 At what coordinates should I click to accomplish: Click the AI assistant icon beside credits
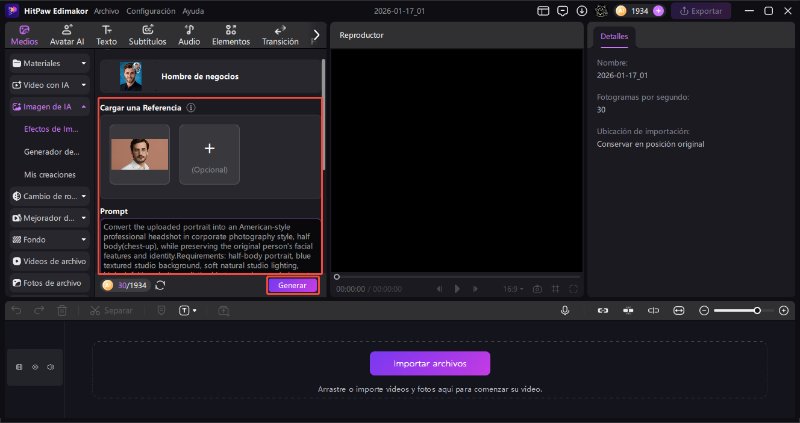click(x=601, y=11)
